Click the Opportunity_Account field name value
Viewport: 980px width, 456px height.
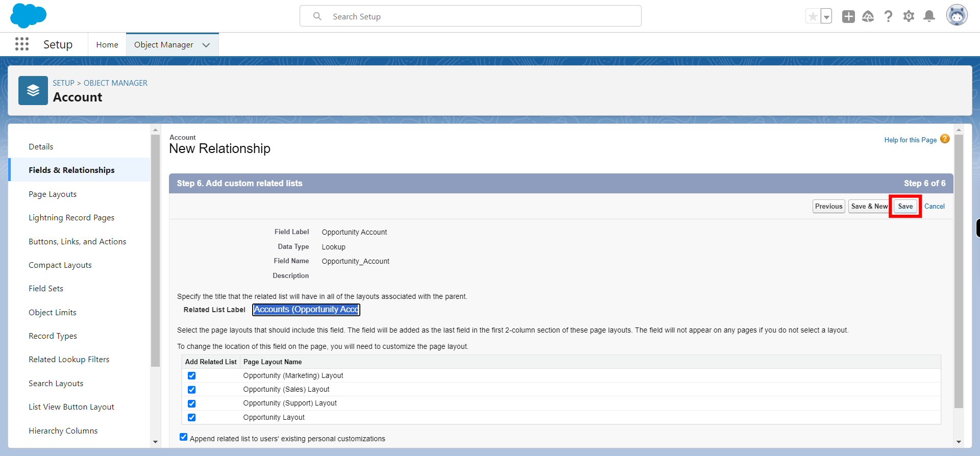355,261
